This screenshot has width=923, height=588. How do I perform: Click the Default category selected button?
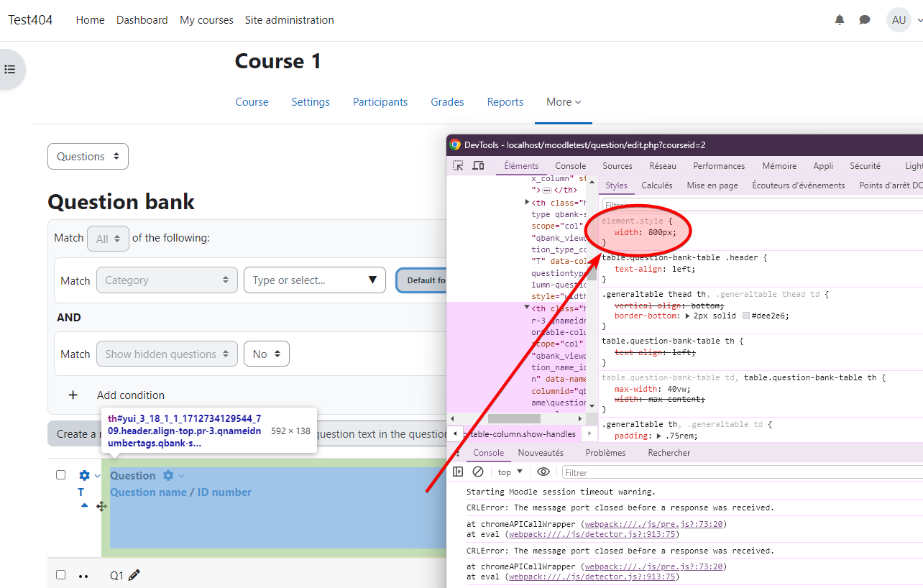tap(421, 280)
